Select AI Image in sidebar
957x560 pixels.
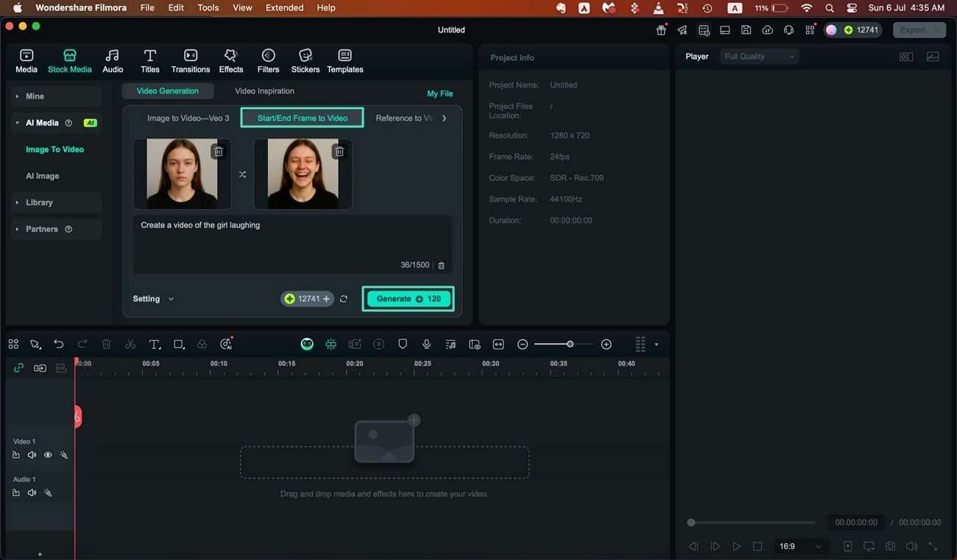tap(43, 176)
